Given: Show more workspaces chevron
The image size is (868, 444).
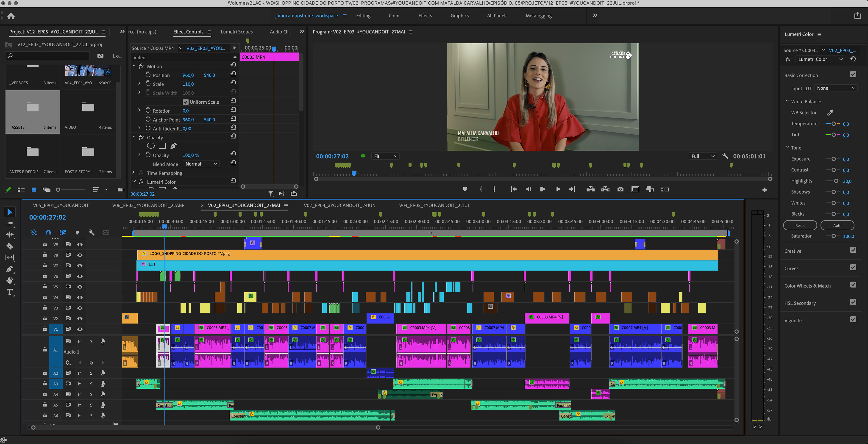Looking at the screenshot, I should (595, 15).
